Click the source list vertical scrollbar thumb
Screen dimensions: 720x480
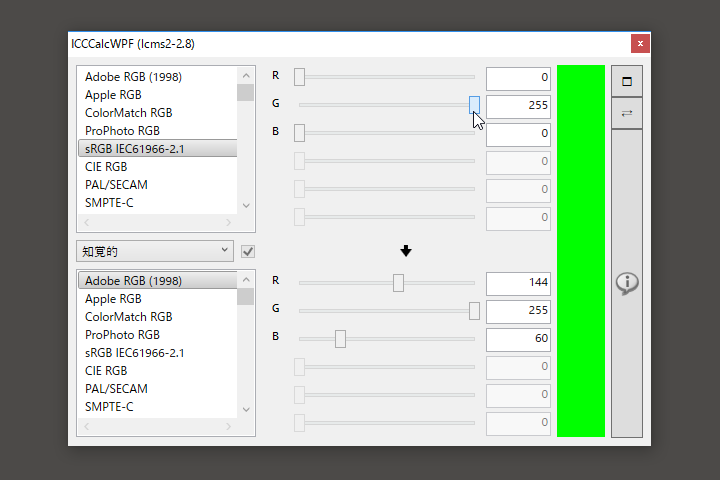coord(246,93)
